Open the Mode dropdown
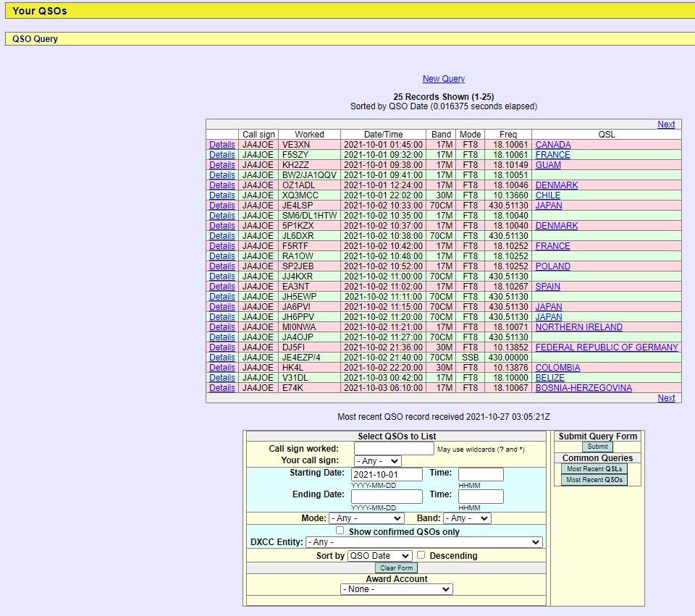The image size is (695, 616). click(366, 518)
